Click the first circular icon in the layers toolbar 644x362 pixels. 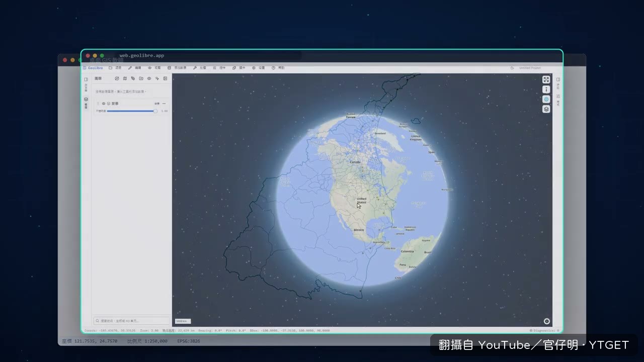pyautogui.click(x=117, y=78)
